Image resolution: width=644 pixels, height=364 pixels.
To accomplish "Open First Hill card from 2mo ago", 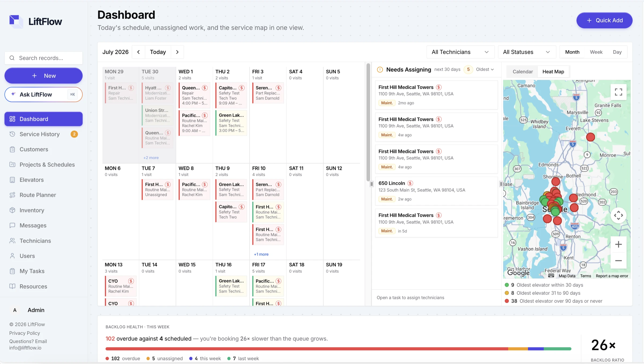I will [436, 95].
